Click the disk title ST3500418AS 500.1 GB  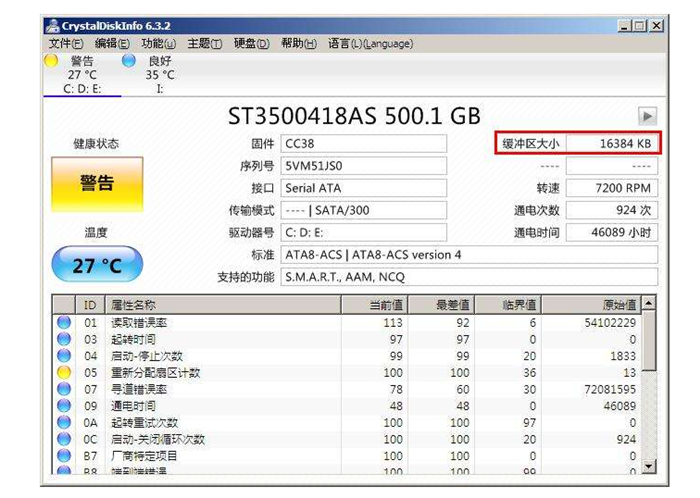tap(354, 116)
